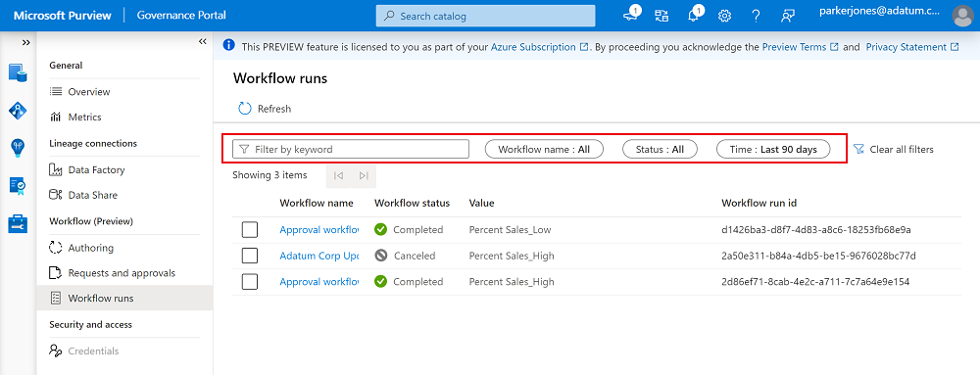Viewport: 980px width, 375px height.
Task: Open the Workflow name filter dropdown
Action: click(x=545, y=149)
